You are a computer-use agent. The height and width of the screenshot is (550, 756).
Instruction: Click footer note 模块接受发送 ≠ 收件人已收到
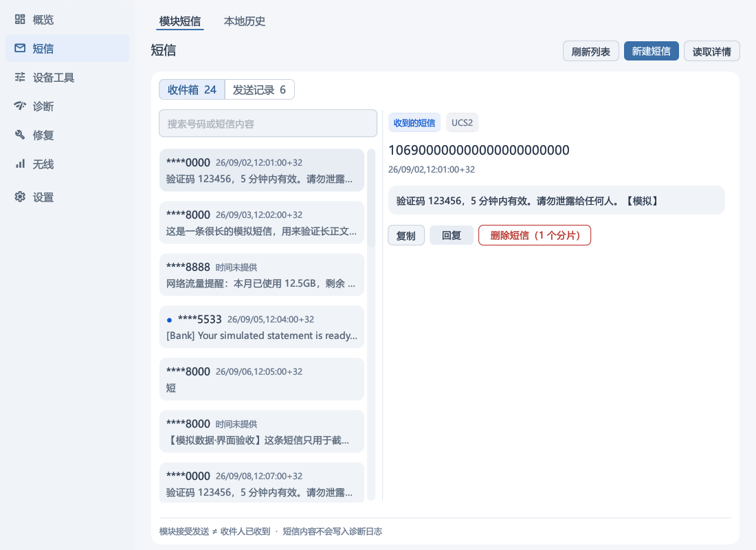click(x=214, y=531)
